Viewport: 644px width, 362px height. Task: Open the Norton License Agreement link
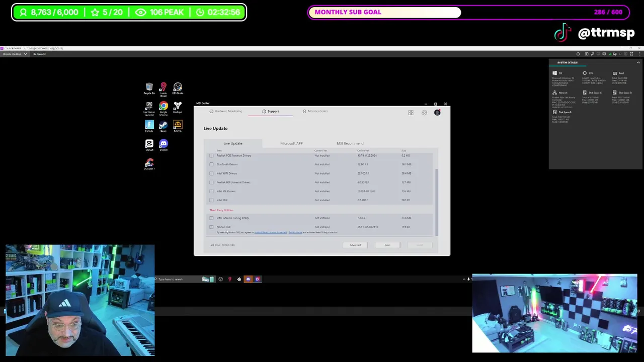tap(271, 232)
